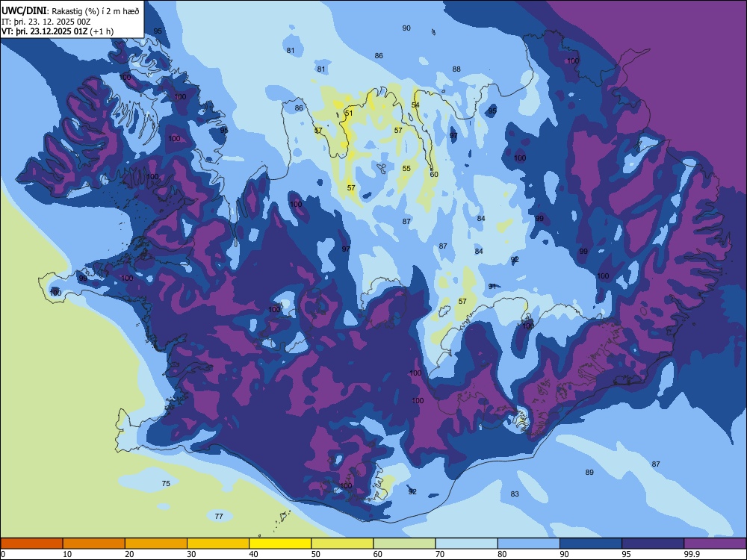Select the pale yellow 50–60 legend swatch
Viewport: 747px width, 560px height.
click(342, 544)
